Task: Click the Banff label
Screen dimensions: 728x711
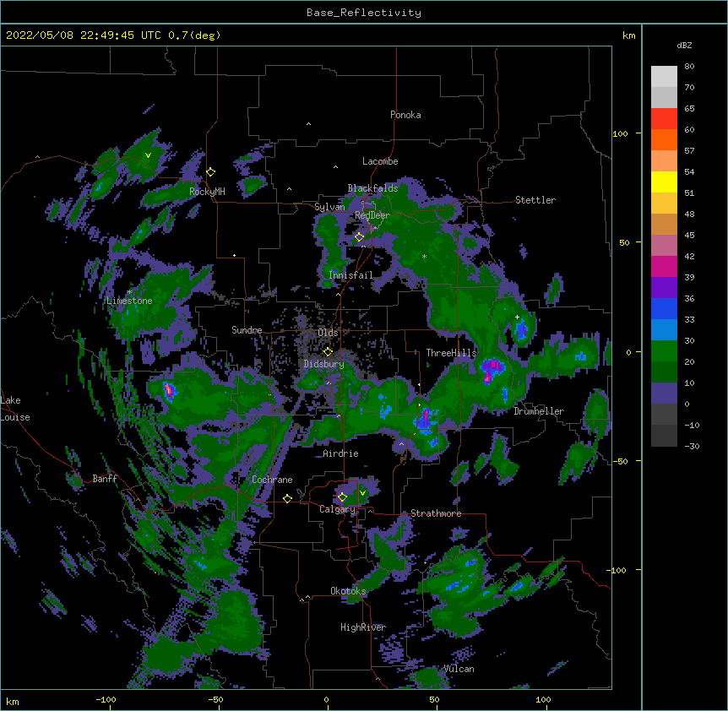Action: click(105, 479)
